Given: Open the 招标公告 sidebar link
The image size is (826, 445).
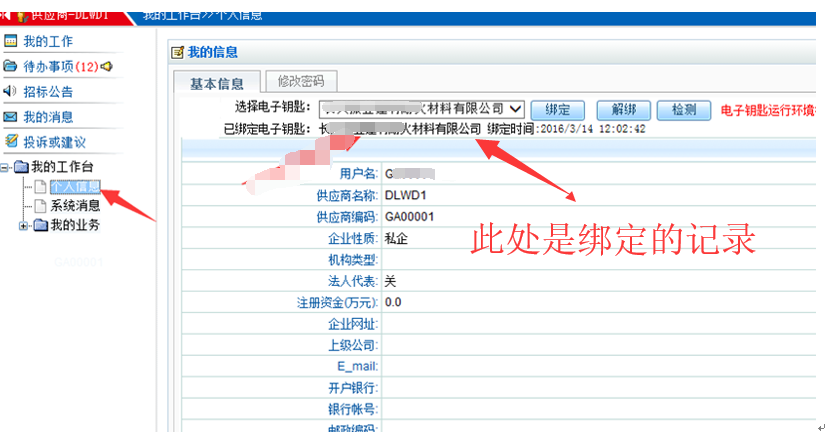Looking at the screenshot, I should point(48,92).
